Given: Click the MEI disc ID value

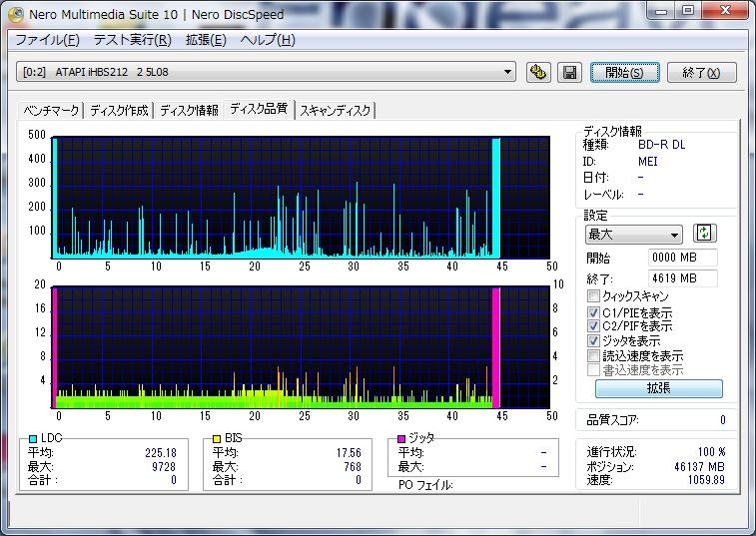Looking at the screenshot, I should 647,162.
